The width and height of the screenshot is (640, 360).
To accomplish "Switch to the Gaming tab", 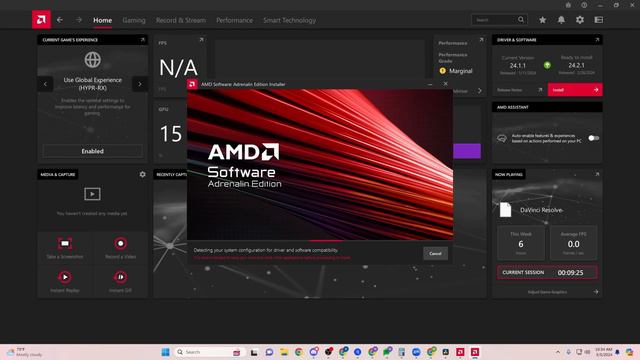I will (x=134, y=20).
